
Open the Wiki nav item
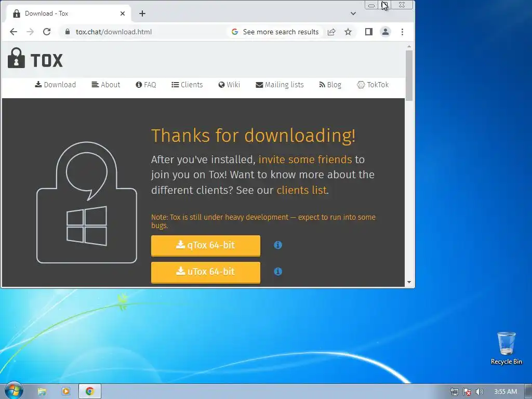pyautogui.click(x=229, y=85)
